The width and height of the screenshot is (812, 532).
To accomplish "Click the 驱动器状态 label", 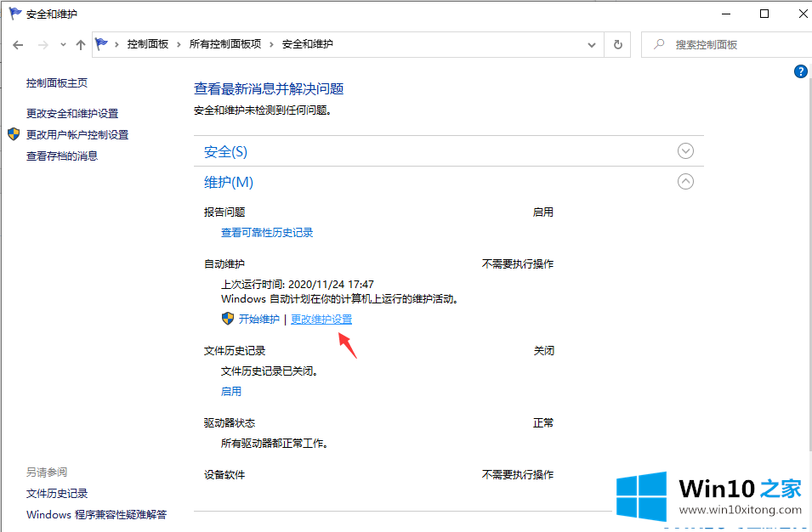I will coord(230,423).
